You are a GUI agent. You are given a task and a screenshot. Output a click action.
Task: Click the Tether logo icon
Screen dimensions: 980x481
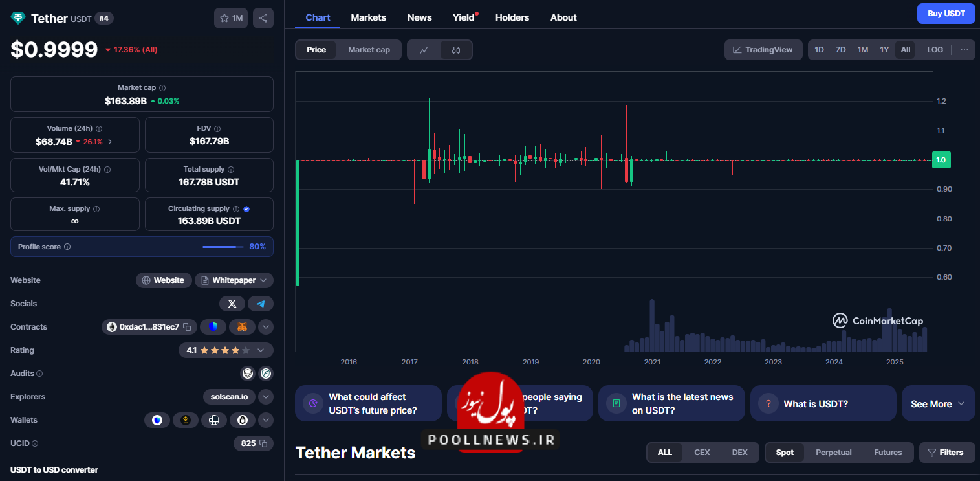pyautogui.click(x=17, y=18)
